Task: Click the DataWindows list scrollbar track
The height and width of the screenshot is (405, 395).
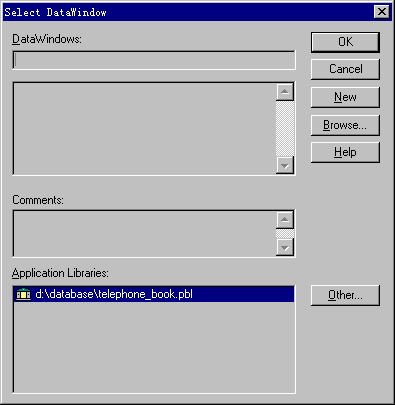Action: (285, 129)
